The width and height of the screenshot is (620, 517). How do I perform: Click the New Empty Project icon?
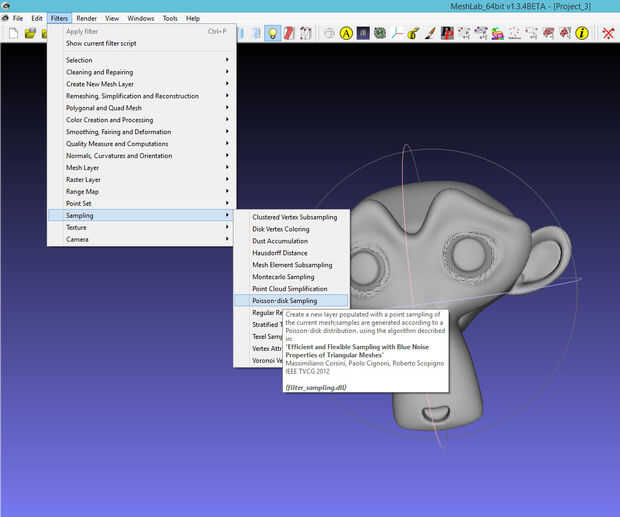click(x=13, y=33)
